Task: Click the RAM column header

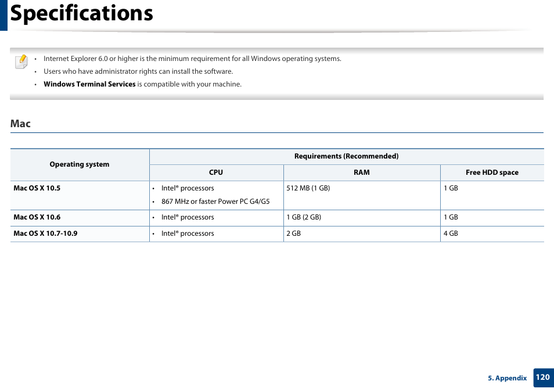Action: pos(361,172)
